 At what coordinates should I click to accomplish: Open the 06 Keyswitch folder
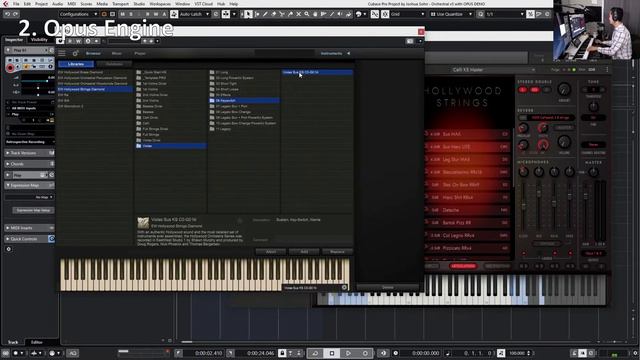[x=244, y=100]
